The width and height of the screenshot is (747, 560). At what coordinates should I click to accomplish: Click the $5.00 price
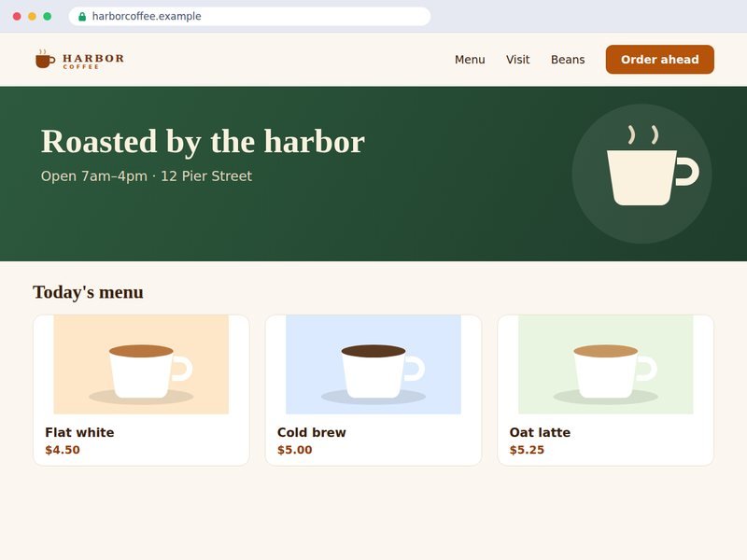(x=294, y=450)
